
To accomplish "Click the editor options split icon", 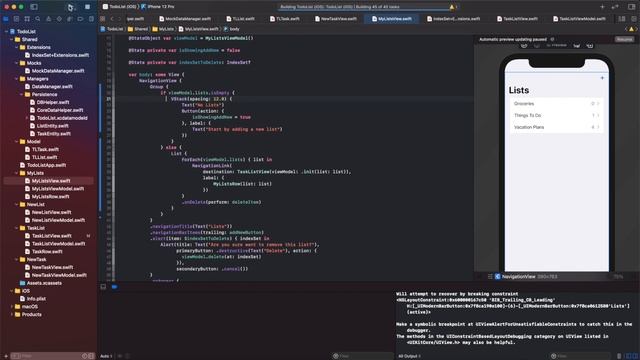I will 622,19.
